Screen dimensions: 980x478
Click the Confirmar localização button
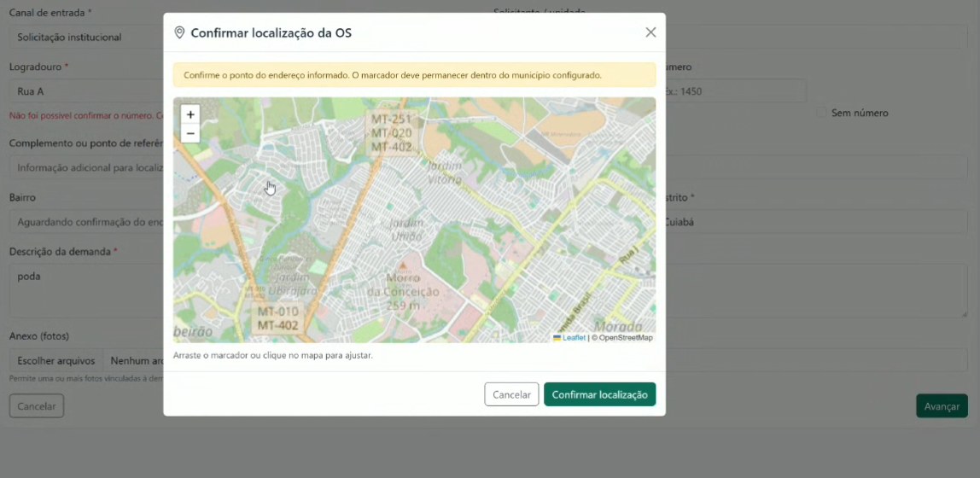pyautogui.click(x=599, y=394)
